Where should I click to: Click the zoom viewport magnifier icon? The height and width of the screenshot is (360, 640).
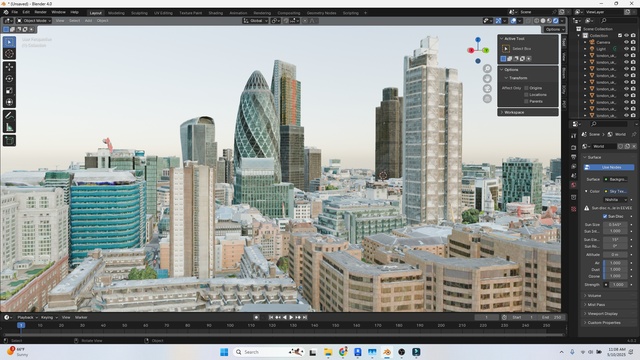[487, 69]
